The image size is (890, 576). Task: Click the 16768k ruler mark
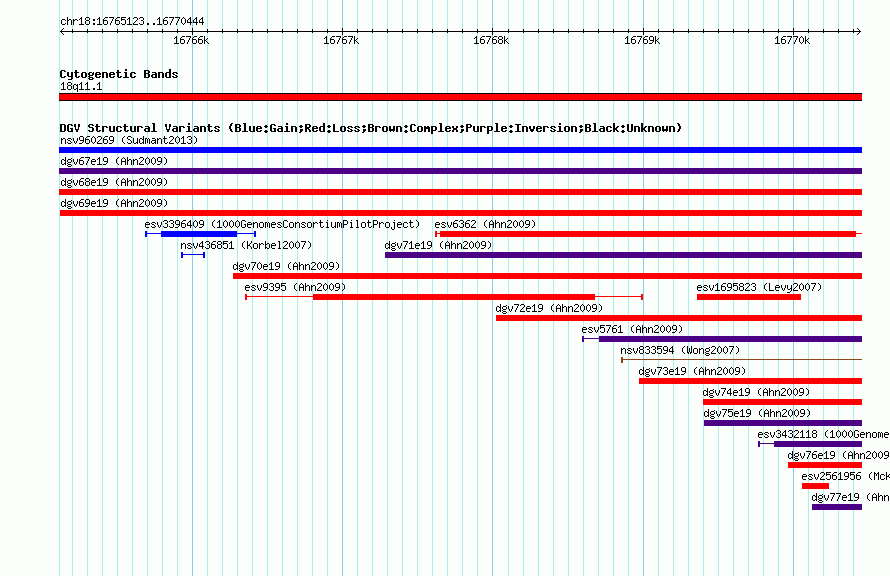491,40
